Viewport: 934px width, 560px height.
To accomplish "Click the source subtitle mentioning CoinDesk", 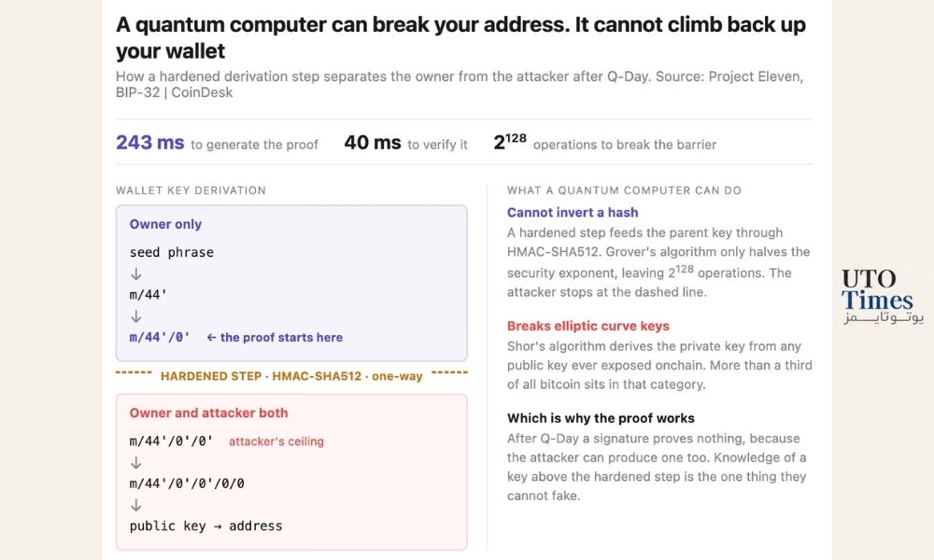I will (x=460, y=85).
